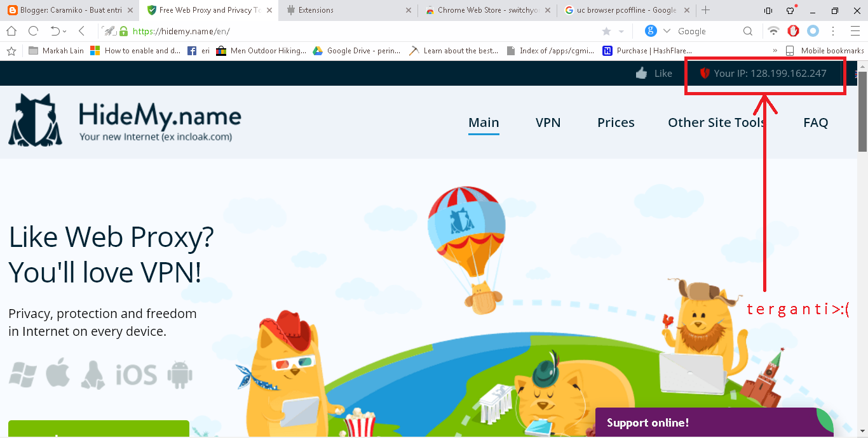Open the browser hamburger main menu

(854, 31)
